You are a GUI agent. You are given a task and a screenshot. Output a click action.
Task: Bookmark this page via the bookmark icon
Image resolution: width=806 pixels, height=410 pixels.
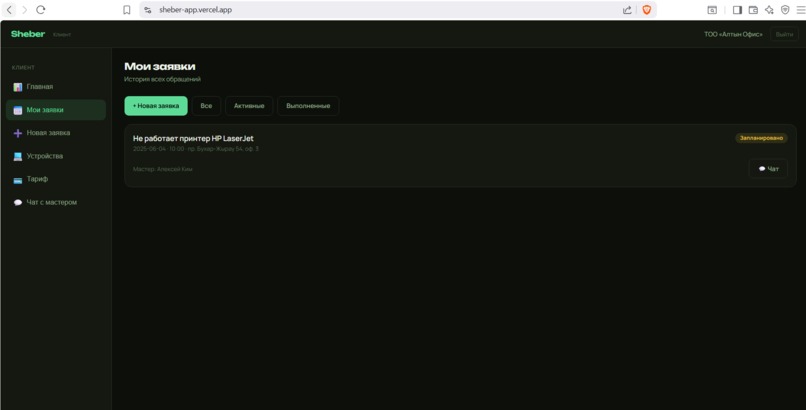(x=126, y=10)
